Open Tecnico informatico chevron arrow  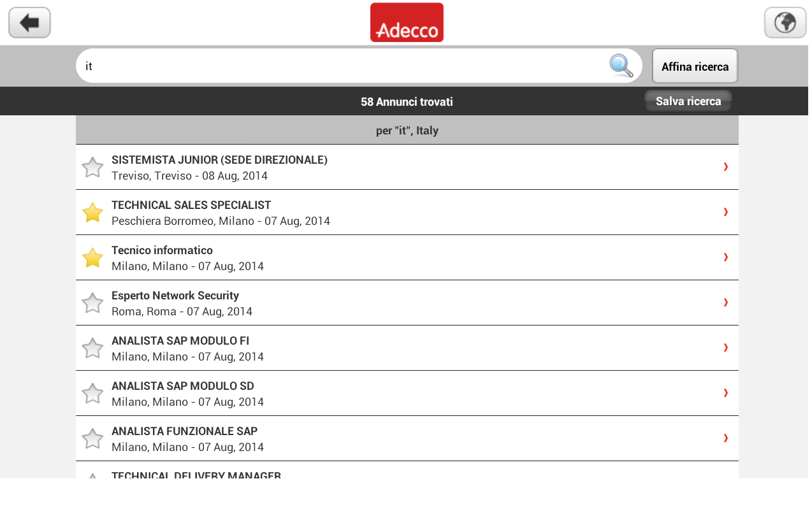[x=725, y=257]
